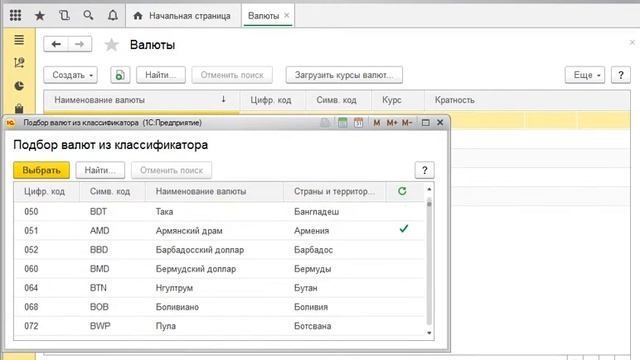The height and width of the screenshot is (360, 640).
Task: Select the Пула currency row
Action: [x=219, y=326]
